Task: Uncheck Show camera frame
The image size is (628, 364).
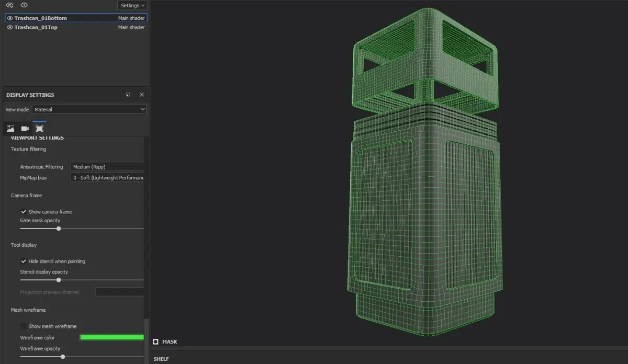Action: [x=24, y=212]
